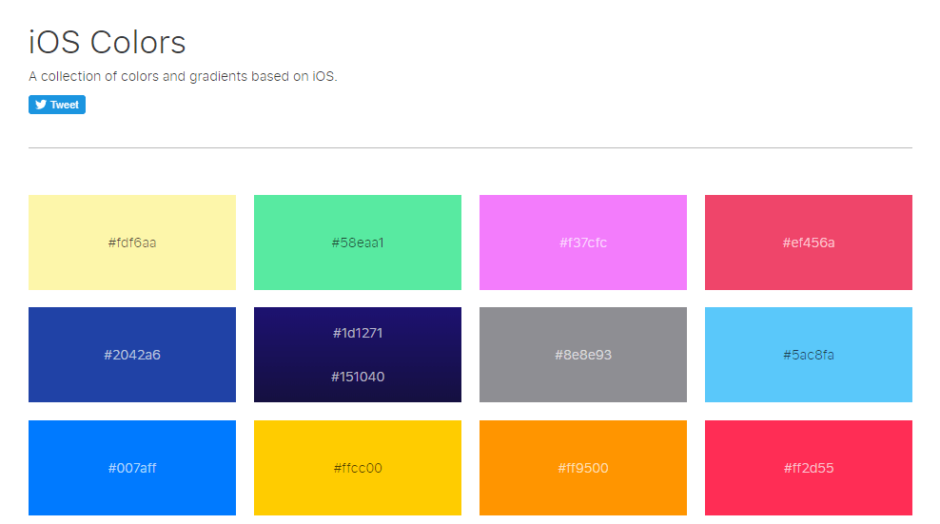Choose the pink #f37cfc color tile
Viewport: 940px width, 524px height.
(x=583, y=242)
